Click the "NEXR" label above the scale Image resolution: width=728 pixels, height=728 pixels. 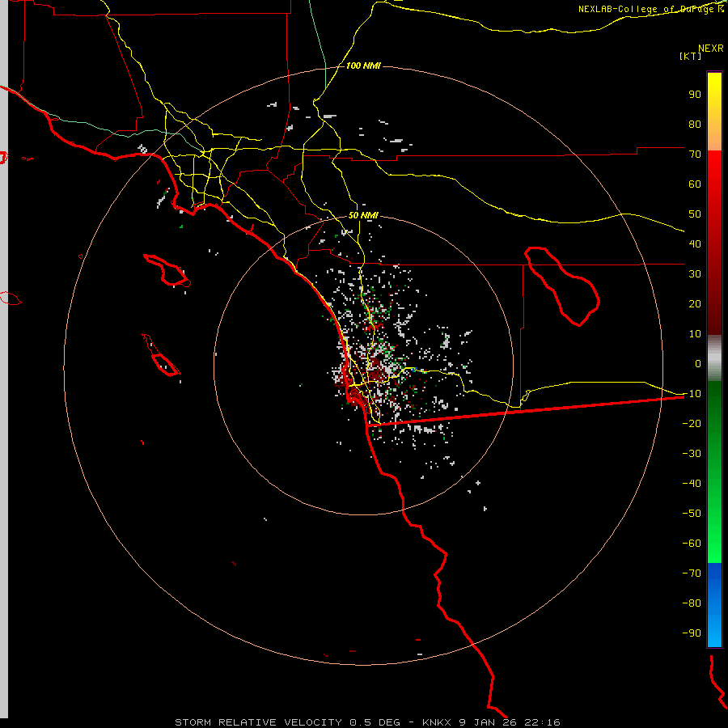[x=711, y=49]
